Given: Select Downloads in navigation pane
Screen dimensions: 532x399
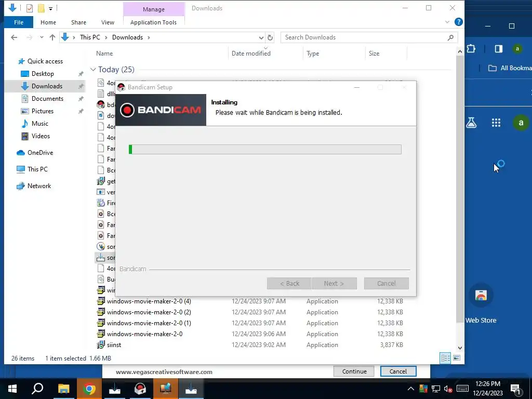Looking at the screenshot, I should coord(47,86).
